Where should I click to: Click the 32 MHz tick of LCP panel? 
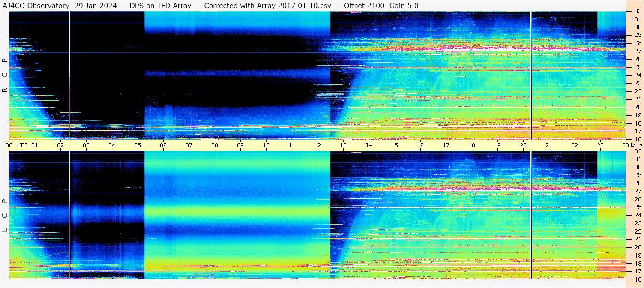tap(637, 151)
